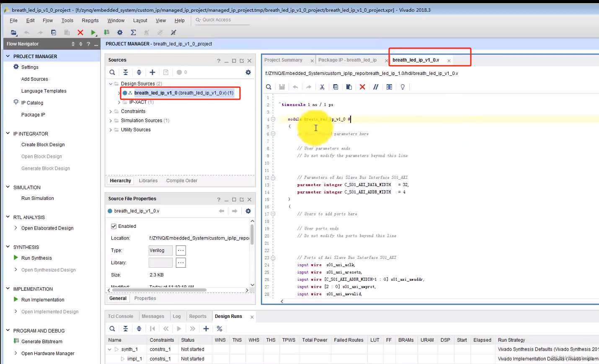Collapse SIMULATION section
599x364 pixels.
click(x=8, y=187)
